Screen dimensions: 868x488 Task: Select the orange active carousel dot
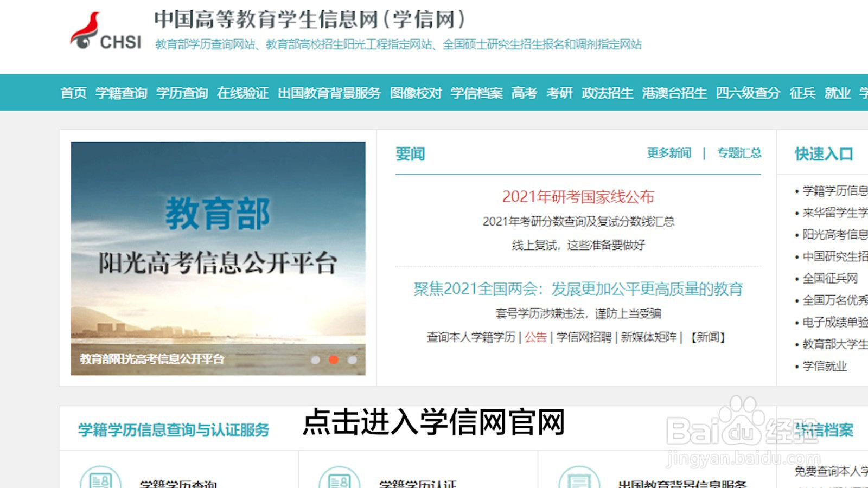click(x=334, y=359)
